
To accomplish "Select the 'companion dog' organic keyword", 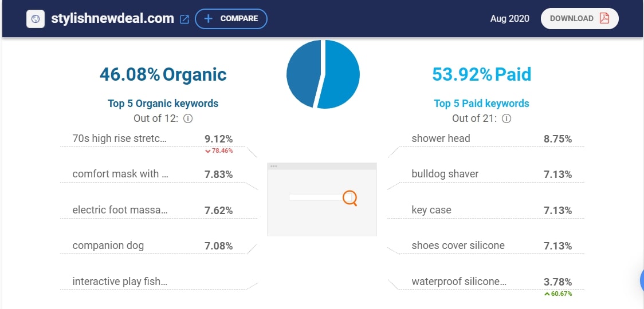I will pyautogui.click(x=108, y=245).
